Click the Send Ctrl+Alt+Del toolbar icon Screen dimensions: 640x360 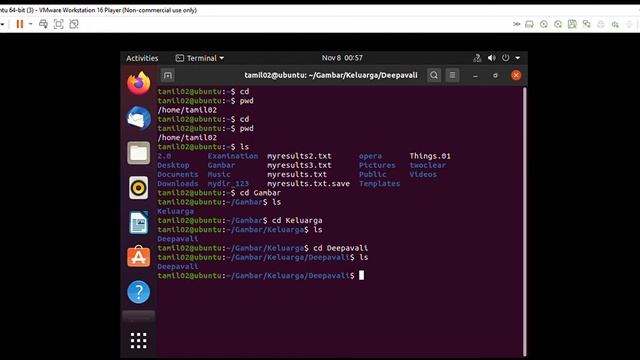(x=43, y=24)
